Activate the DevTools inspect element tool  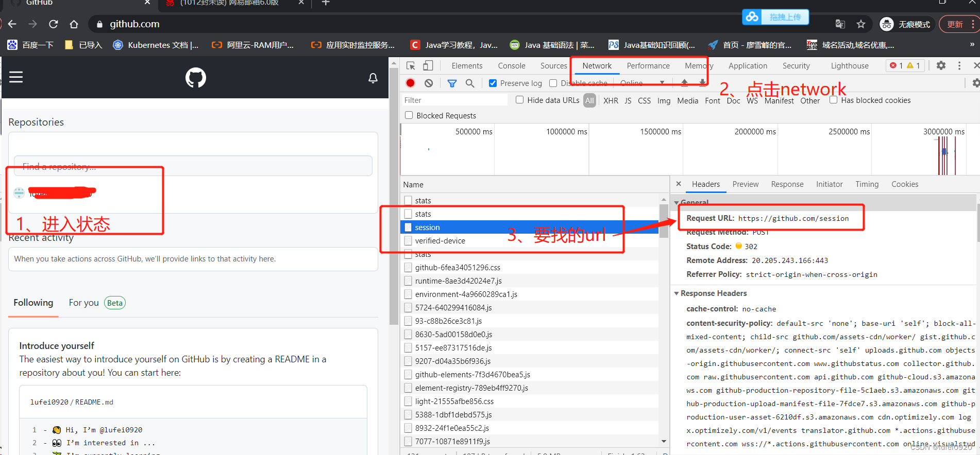coord(411,66)
